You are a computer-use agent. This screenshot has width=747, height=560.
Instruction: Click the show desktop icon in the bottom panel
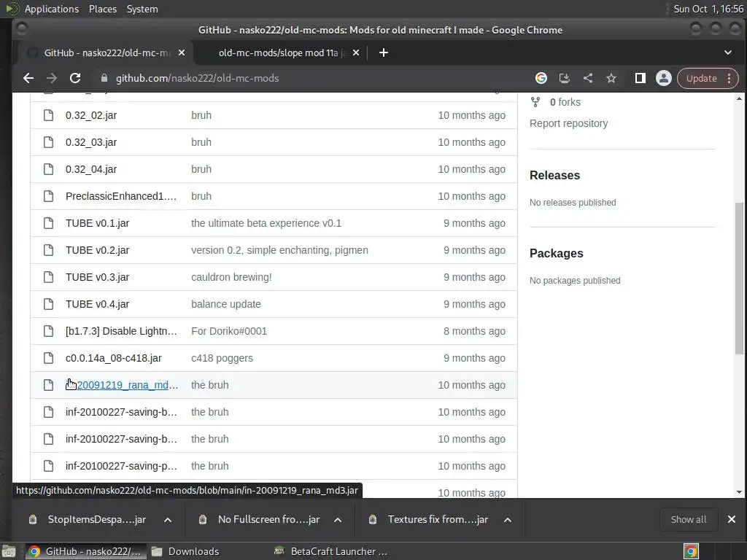coord(9,551)
